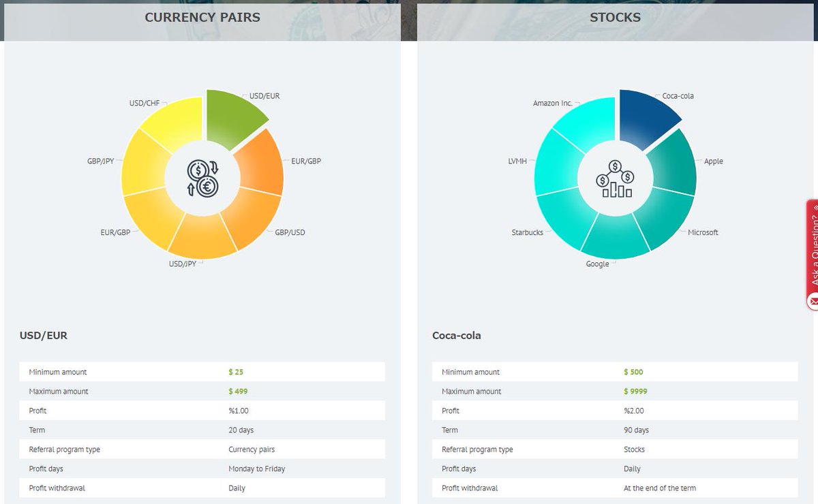The image size is (818, 504).
Task: Click the currency exchange icon in the donut center
Action: tap(202, 178)
